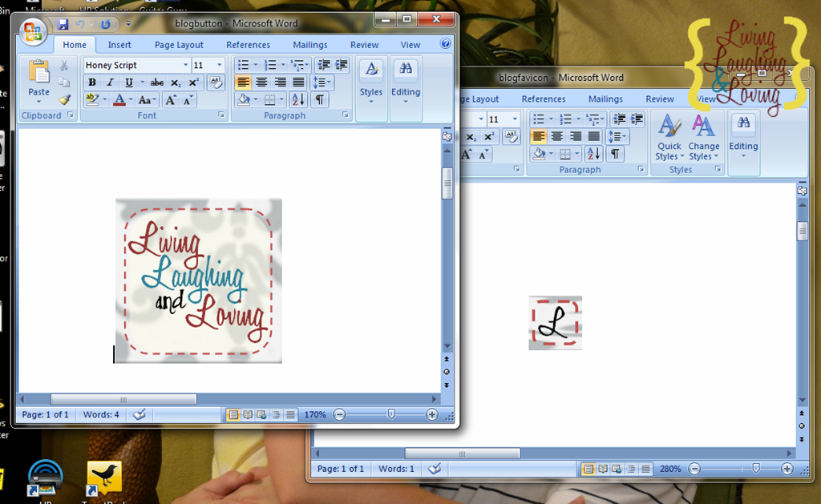Click the zoom slider handle in blogbutton
This screenshot has width=821, height=504.
tap(391, 414)
